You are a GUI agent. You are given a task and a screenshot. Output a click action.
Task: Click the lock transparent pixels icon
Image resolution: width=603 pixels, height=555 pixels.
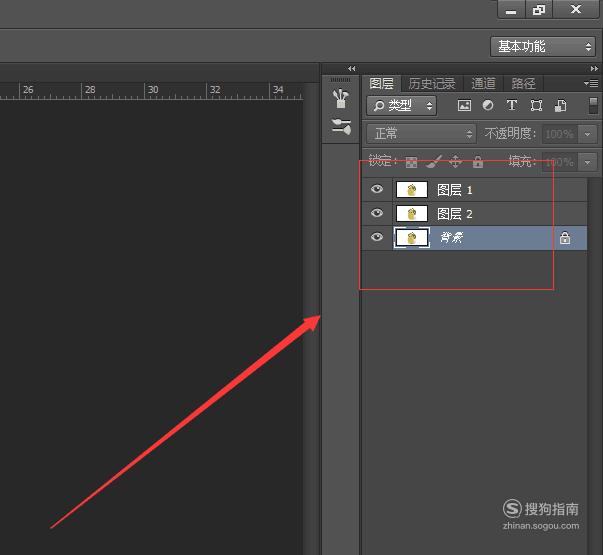point(411,162)
